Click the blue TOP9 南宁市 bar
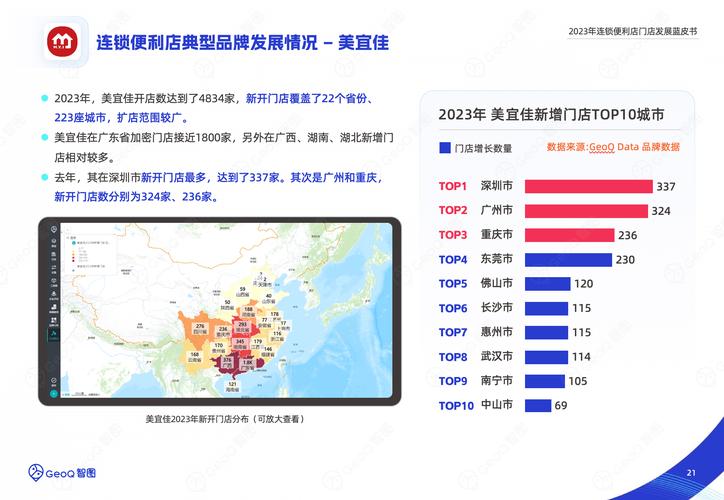The image size is (724, 500). 545,381
